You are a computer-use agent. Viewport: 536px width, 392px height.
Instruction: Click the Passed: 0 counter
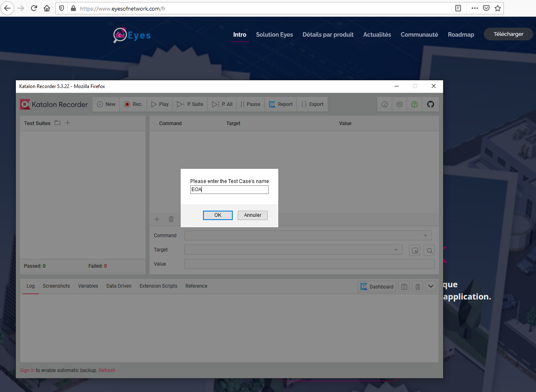(x=35, y=266)
